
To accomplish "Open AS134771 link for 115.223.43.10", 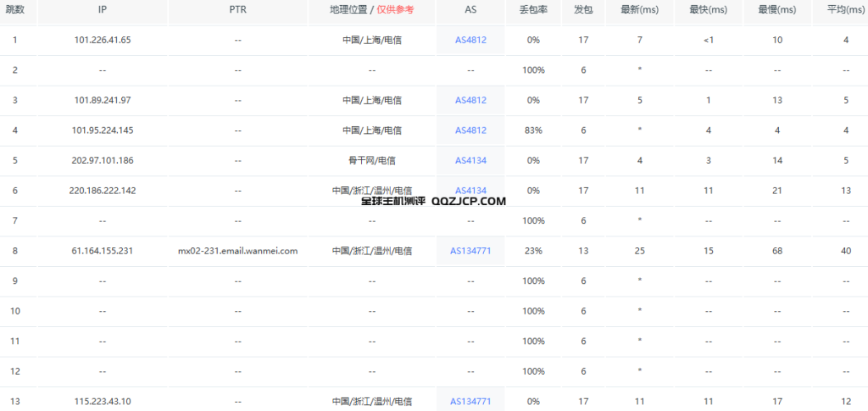I will 470,402.
